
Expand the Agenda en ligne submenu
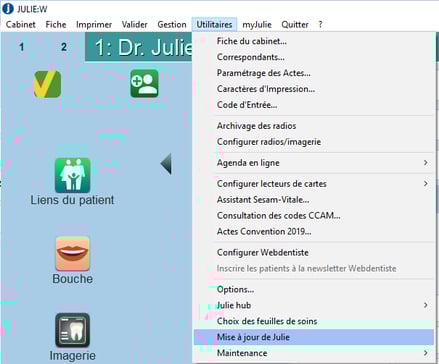(314, 163)
